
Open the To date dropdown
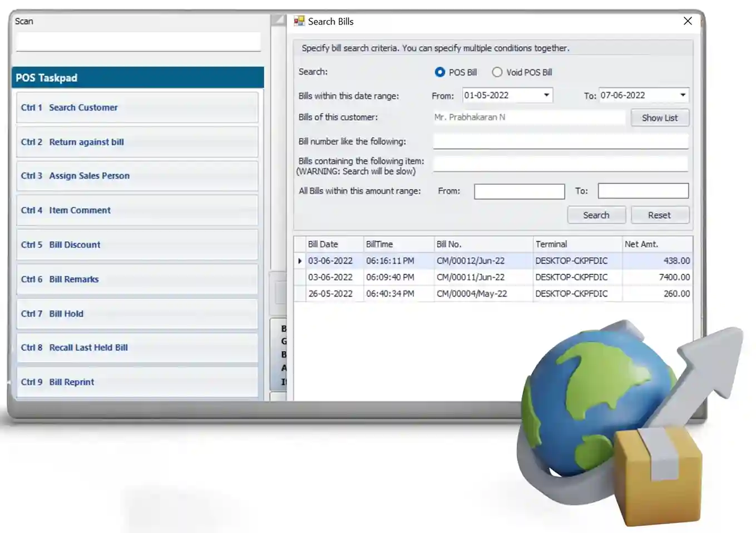click(683, 95)
